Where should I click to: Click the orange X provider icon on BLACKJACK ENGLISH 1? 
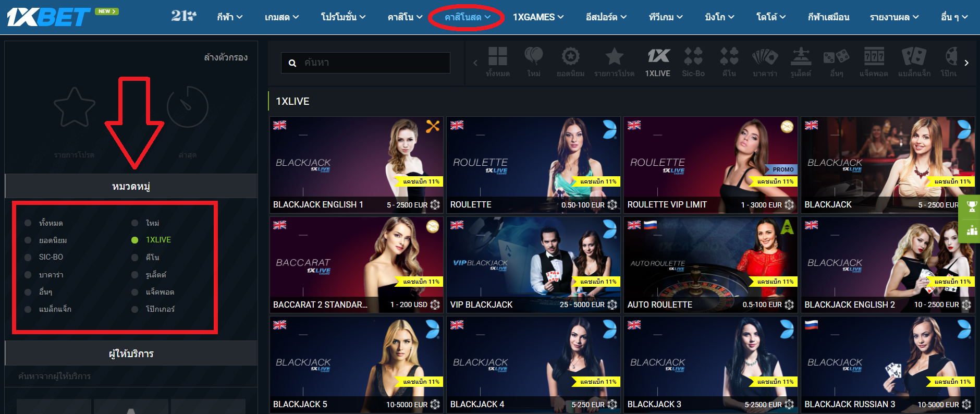(433, 126)
